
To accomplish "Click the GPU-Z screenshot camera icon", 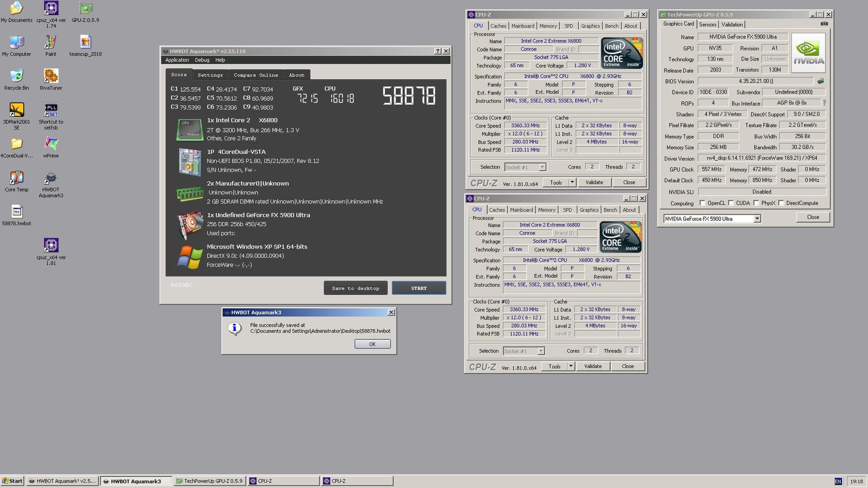I will pos(824,24).
